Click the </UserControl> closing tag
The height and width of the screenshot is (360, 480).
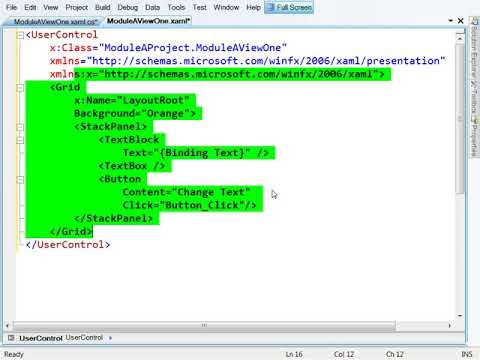pyautogui.click(x=68, y=245)
